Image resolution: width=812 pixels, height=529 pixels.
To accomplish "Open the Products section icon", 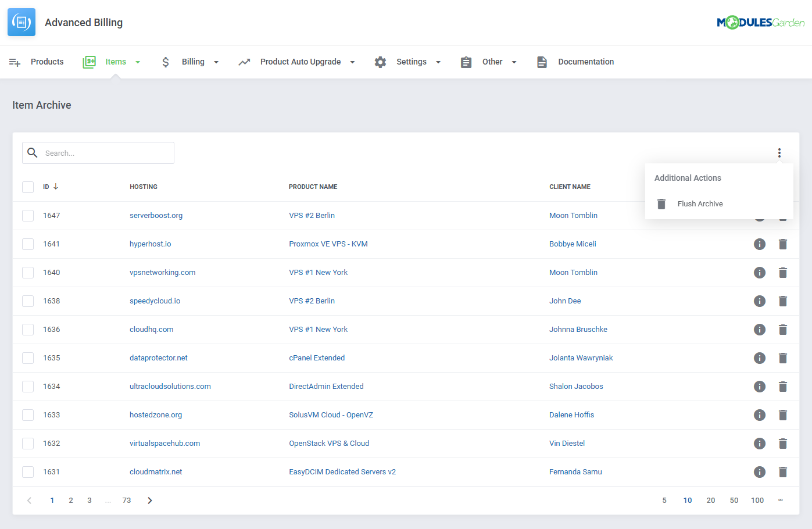I will click(15, 62).
